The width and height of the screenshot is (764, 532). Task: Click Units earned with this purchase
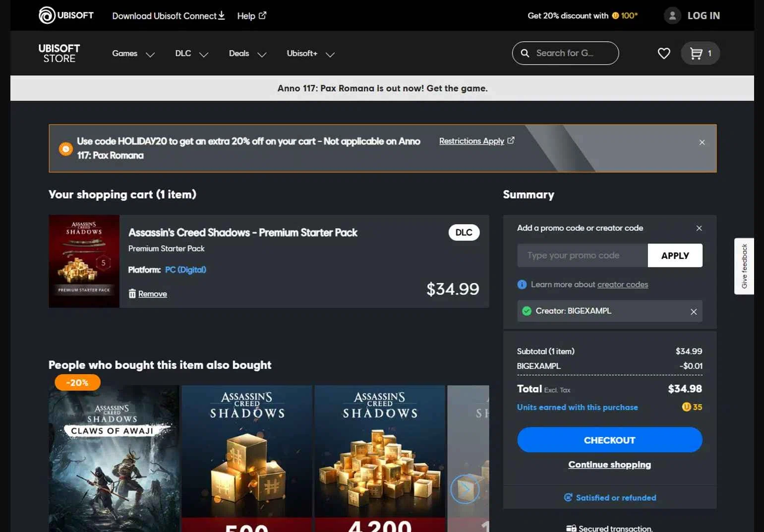click(578, 407)
